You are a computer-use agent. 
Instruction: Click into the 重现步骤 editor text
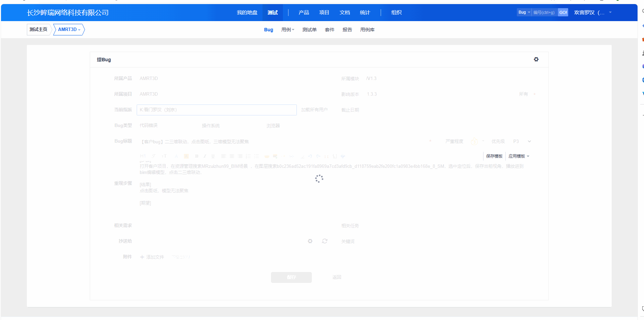pos(335,184)
